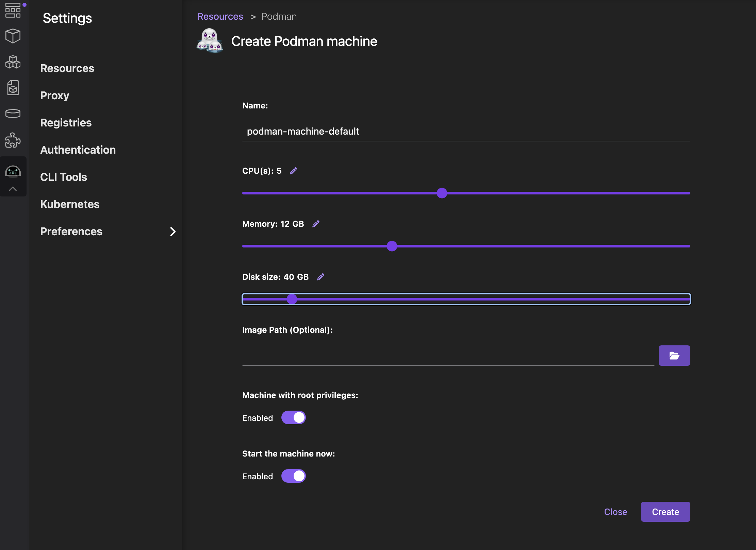
Task: Open the Containers cube icon
Action: tap(13, 36)
